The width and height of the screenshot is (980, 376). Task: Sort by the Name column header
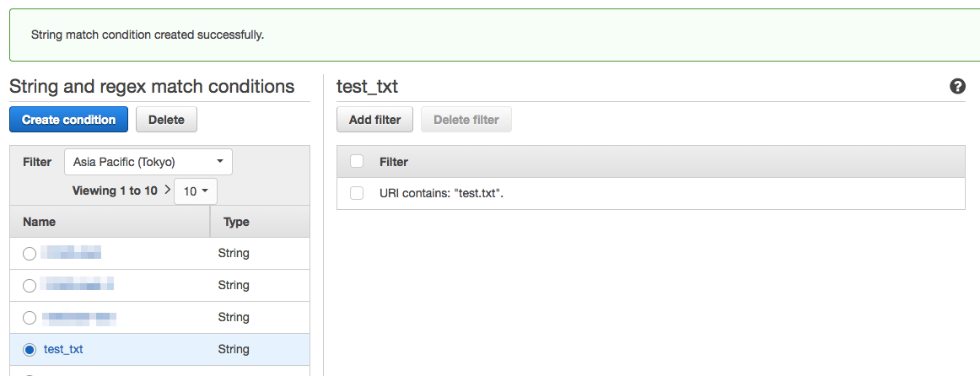pos(40,222)
